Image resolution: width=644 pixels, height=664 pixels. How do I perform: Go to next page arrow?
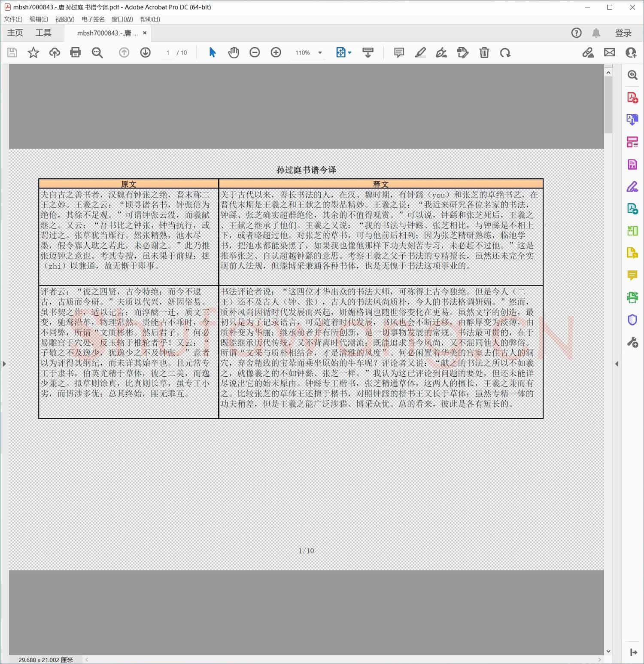[145, 52]
